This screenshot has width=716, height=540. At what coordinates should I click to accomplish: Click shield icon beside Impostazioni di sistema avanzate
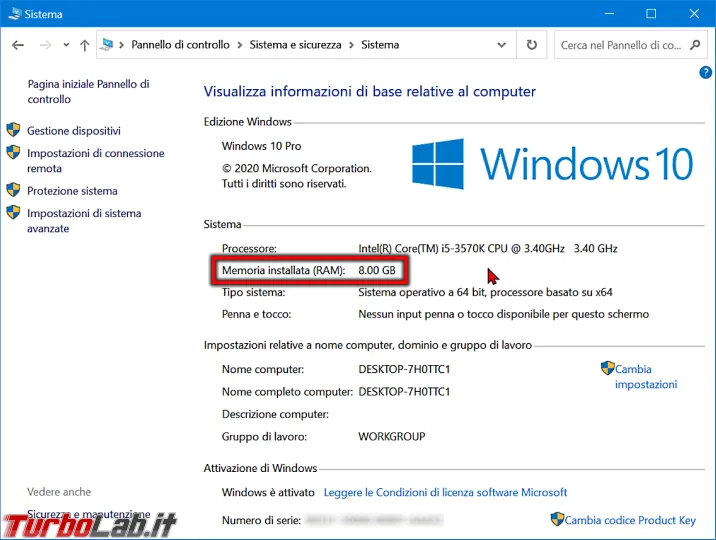pyautogui.click(x=13, y=212)
